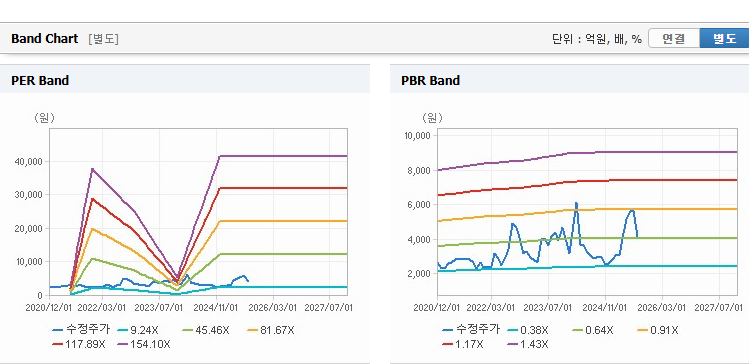Switch to the 연결 view button
749x364 pixels.
point(674,38)
